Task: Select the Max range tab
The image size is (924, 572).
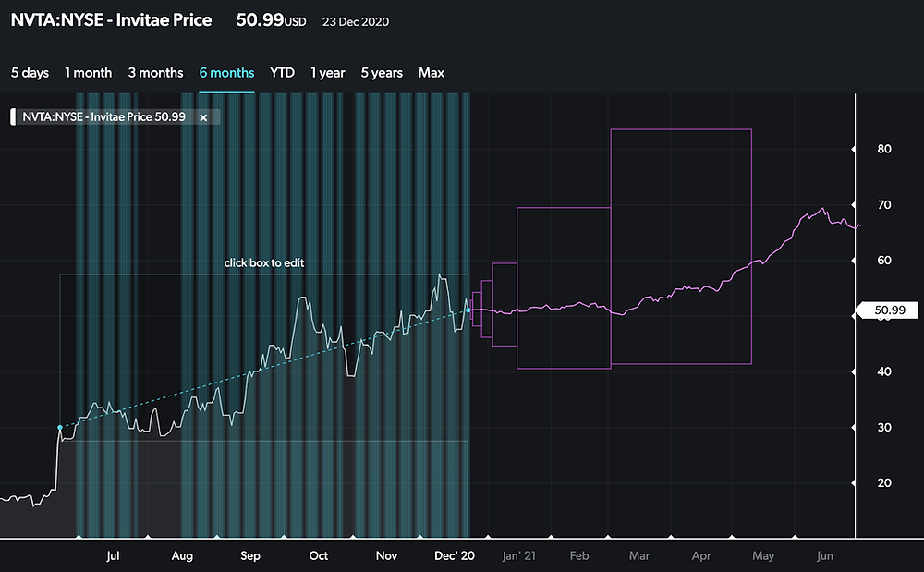Action: (431, 73)
